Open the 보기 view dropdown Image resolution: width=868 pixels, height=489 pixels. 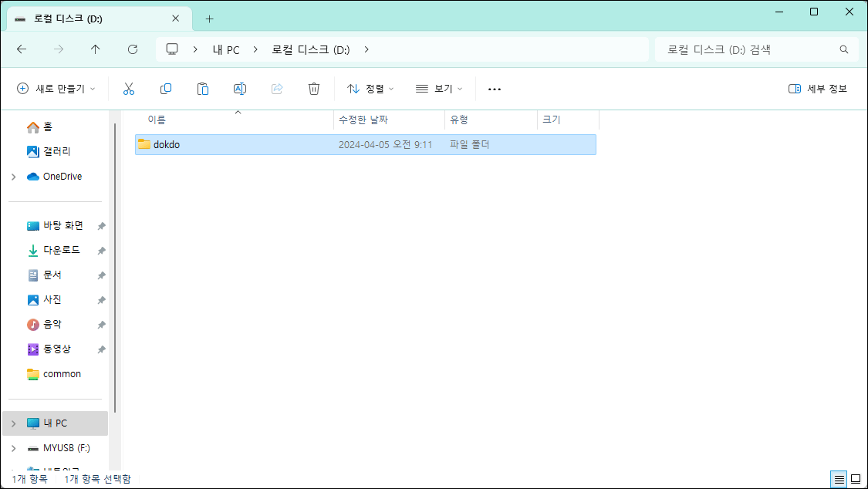[439, 89]
